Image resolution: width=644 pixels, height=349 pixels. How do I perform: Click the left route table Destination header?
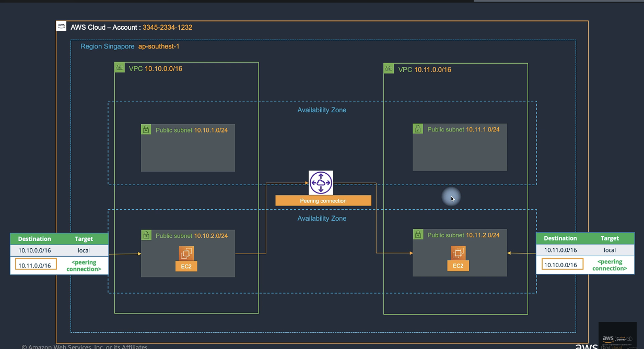coord(34,239)
